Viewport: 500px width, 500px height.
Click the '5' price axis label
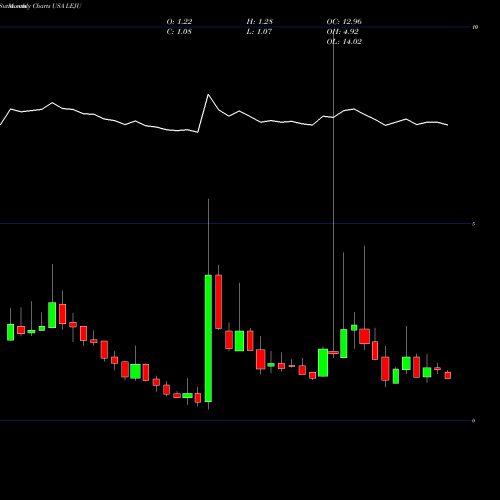(474, 224)
